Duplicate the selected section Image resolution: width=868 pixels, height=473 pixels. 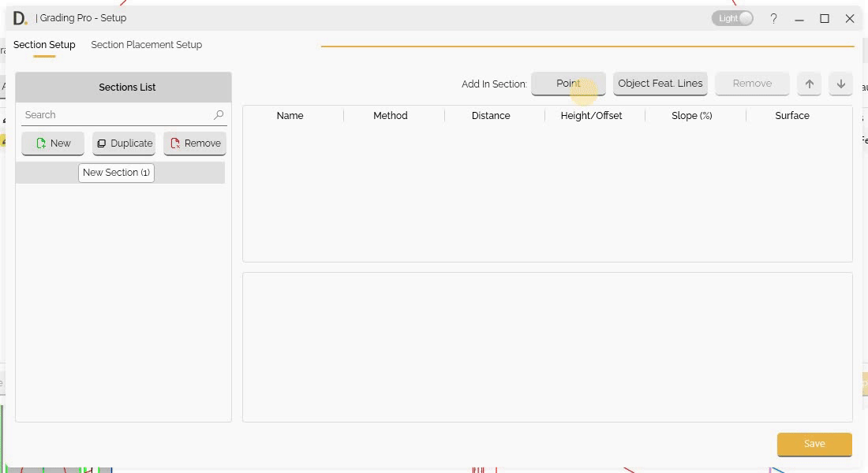(124, 143)
